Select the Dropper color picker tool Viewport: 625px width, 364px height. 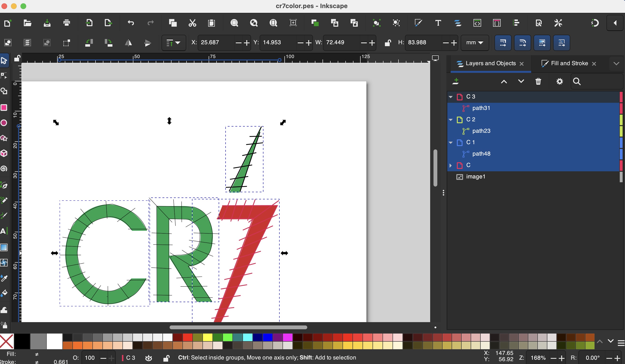point(4,278)
